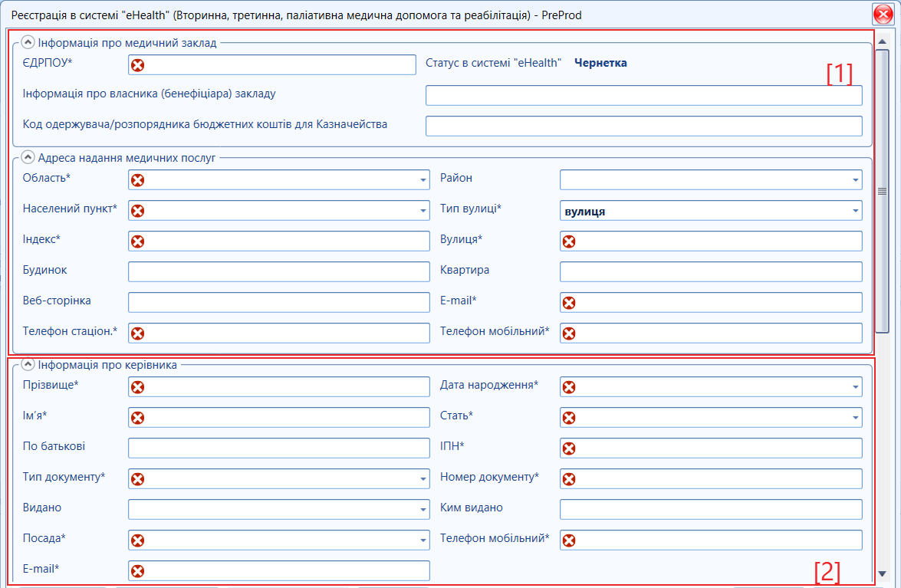
Task: Click the vertical scrollbar thumb
Action: [x=882, y=191]
